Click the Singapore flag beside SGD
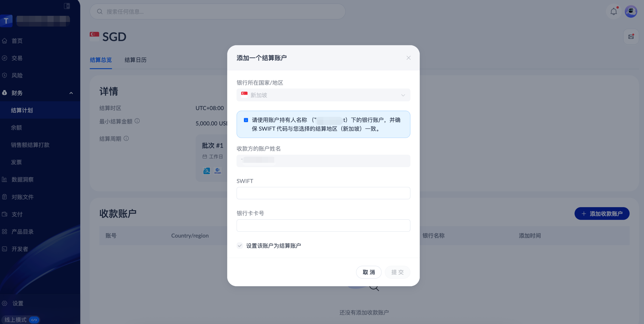 94,36
